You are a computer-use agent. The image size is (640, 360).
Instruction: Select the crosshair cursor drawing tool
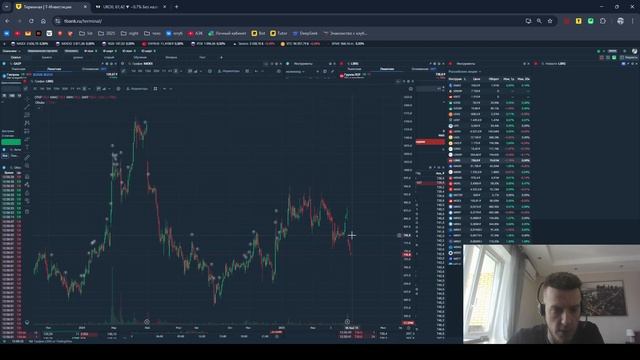pyautogui.click(x=27, y=99)
